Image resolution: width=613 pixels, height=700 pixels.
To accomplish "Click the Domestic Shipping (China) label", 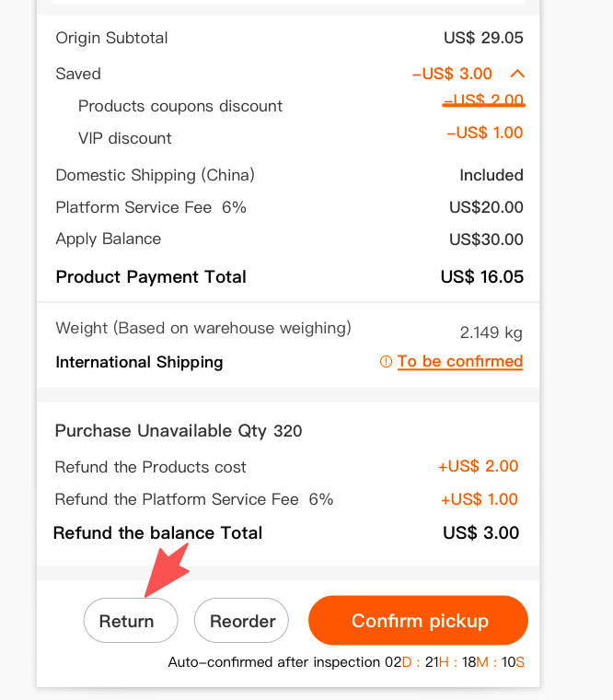I will tap(155, 175).
